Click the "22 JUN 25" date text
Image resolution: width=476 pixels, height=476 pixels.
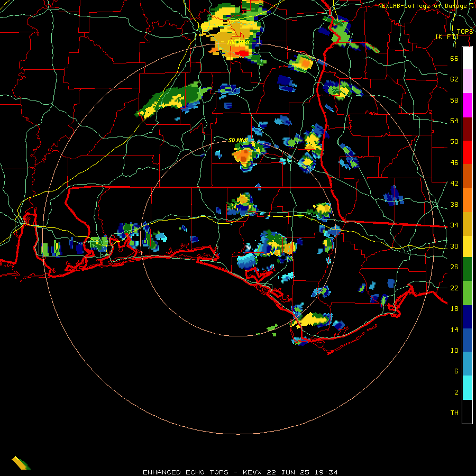coord(288,472)
